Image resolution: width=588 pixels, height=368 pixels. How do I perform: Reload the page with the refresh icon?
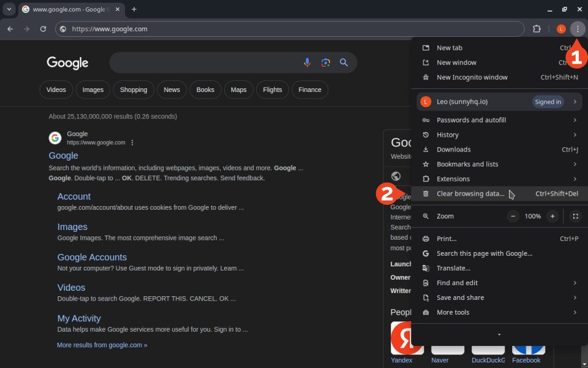point(43,29)
